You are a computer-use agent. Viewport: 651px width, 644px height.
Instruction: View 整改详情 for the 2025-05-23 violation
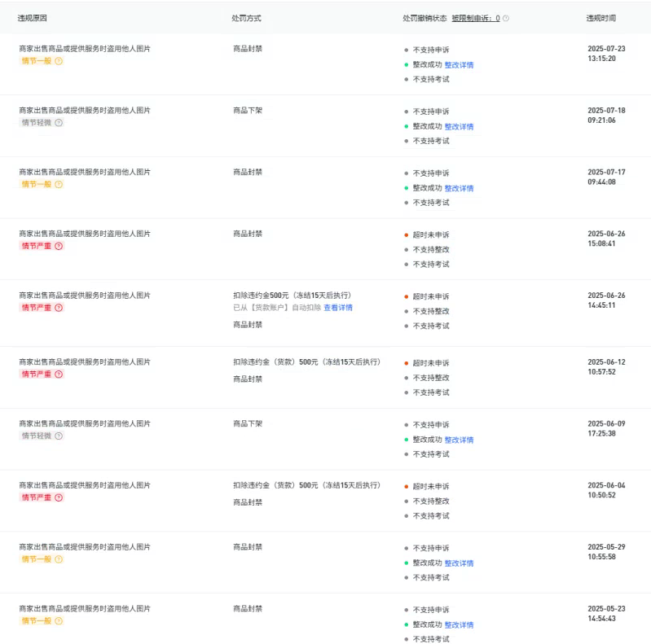point(459,625)
